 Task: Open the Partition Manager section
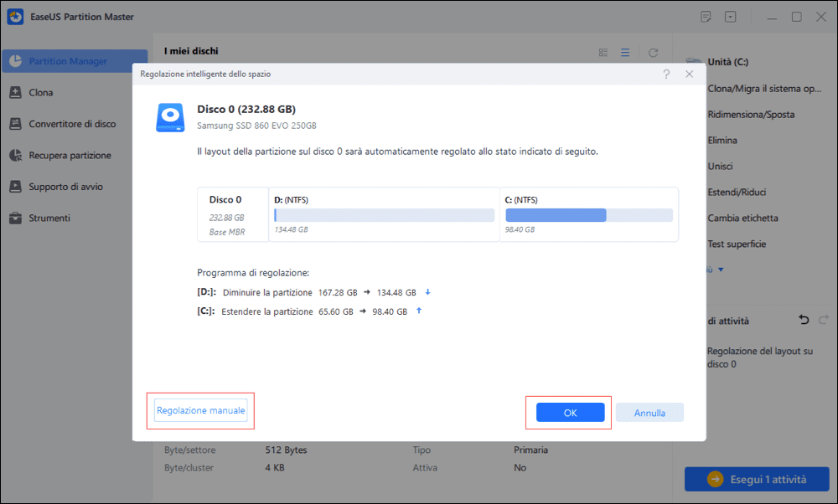pyautogui.click(x=75, y=61)
